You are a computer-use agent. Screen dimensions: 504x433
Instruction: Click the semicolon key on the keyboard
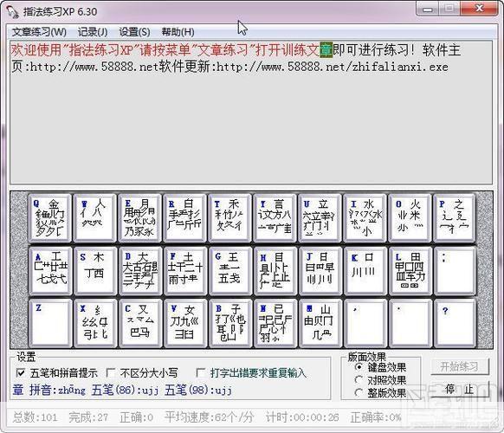tap(455, 271)
